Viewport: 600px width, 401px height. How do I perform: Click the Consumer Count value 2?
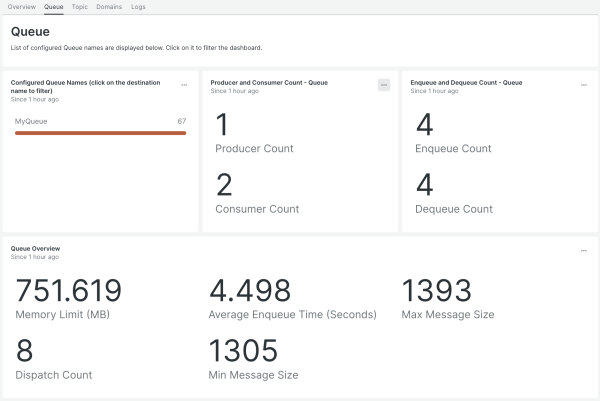[224, 185]
